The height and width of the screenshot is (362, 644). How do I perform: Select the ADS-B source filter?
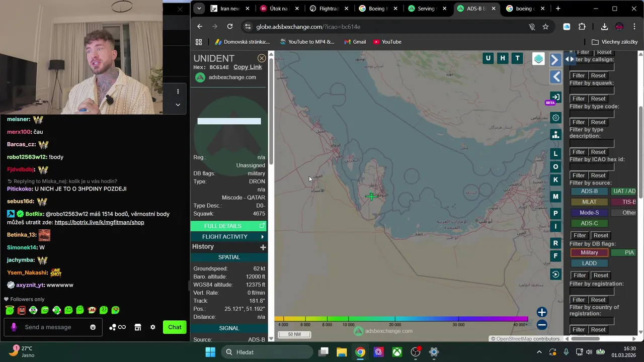pos(589,191)
